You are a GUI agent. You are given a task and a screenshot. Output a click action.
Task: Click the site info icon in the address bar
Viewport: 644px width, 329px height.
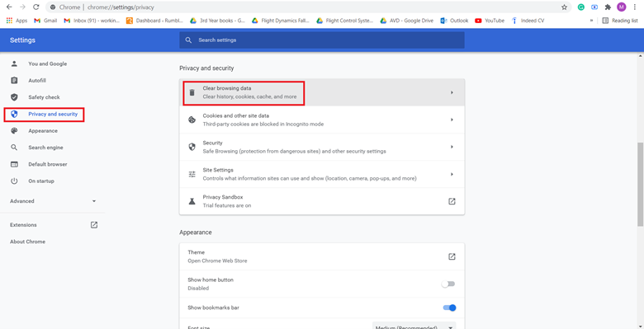53,7
